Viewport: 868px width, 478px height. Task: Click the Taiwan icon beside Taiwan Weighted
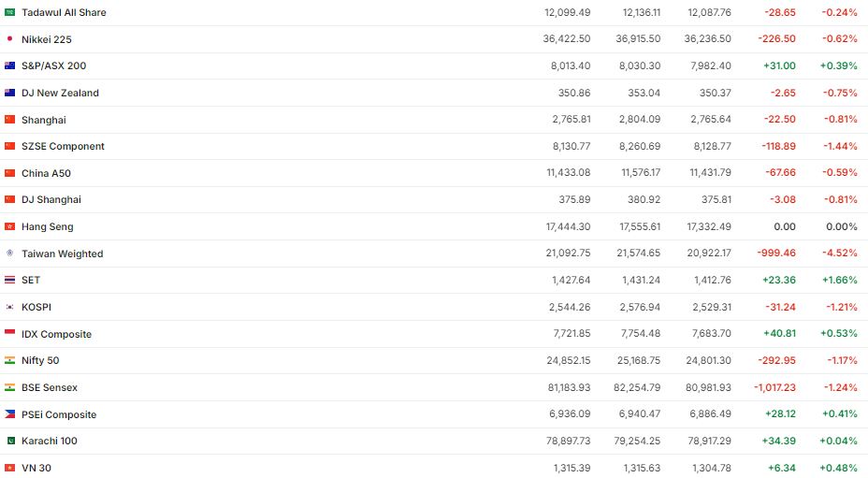(x=10, y=253)
